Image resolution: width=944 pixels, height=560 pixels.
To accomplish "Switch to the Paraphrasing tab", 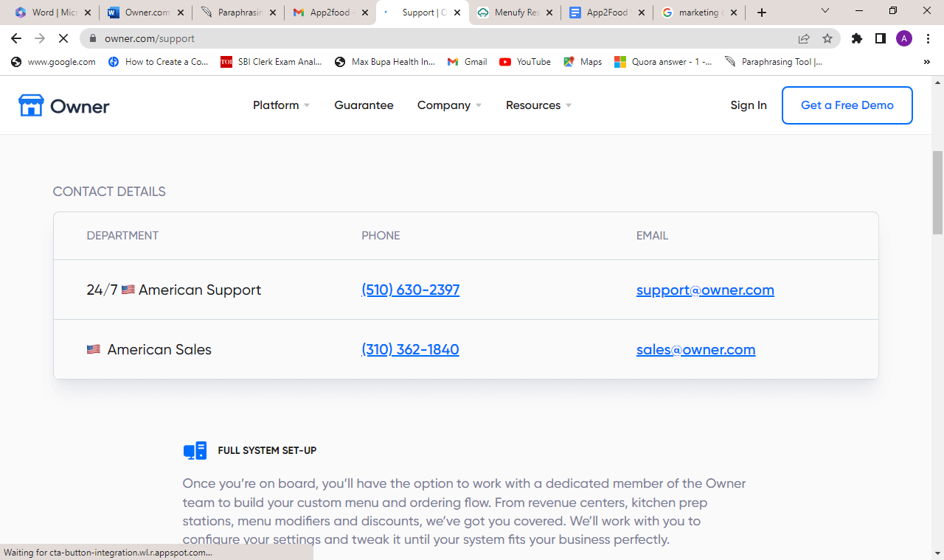I will click(238, 13).
